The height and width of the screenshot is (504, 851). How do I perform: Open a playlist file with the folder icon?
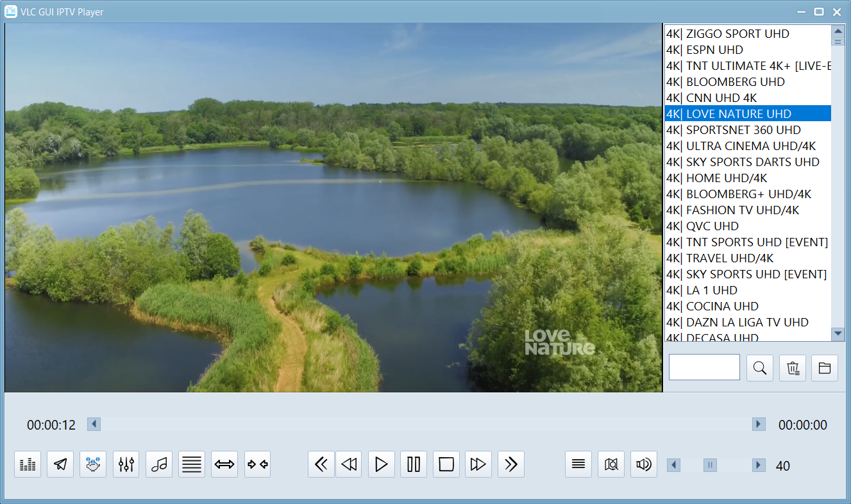[x=825, y=368]
